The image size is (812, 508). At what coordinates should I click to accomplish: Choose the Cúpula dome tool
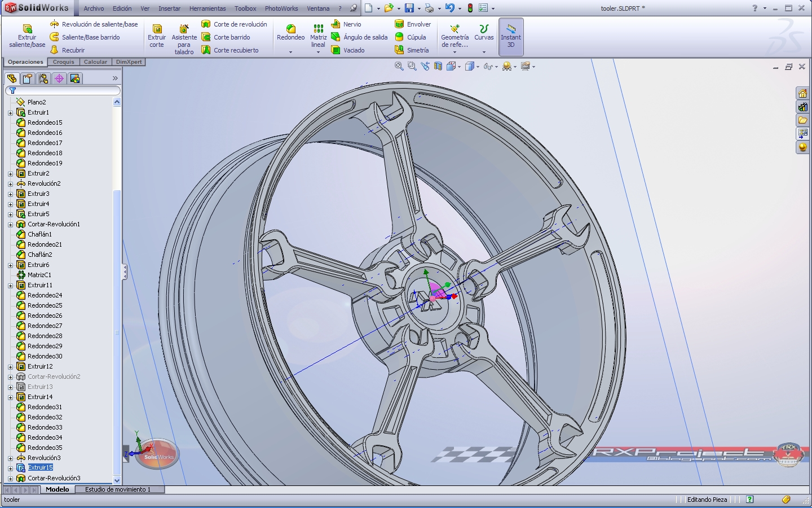(x=411, y=37)
